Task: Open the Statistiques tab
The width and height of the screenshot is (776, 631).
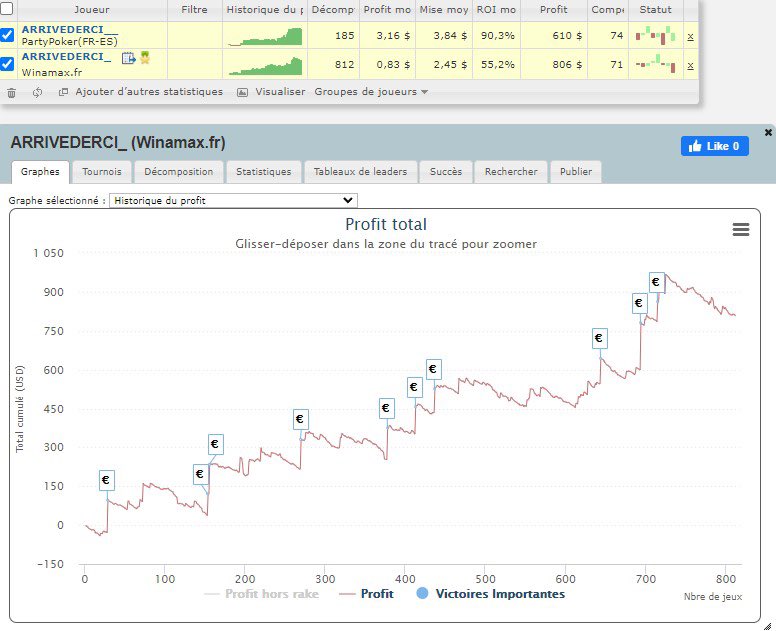Action: point(263,172)
